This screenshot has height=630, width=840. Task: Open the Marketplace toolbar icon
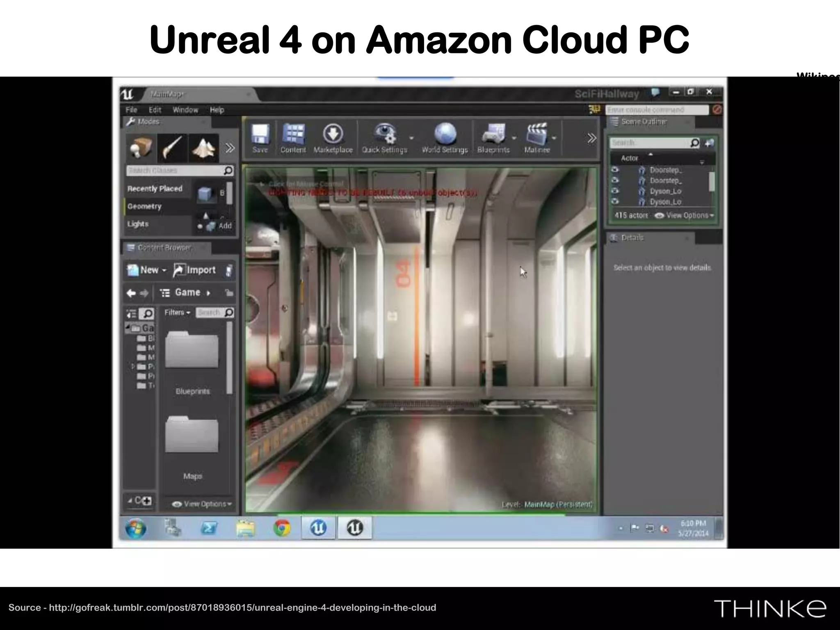333,138
